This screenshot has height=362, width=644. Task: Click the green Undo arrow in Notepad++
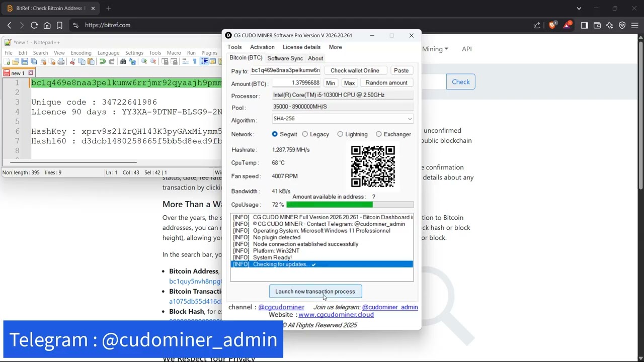coord(102,61)
